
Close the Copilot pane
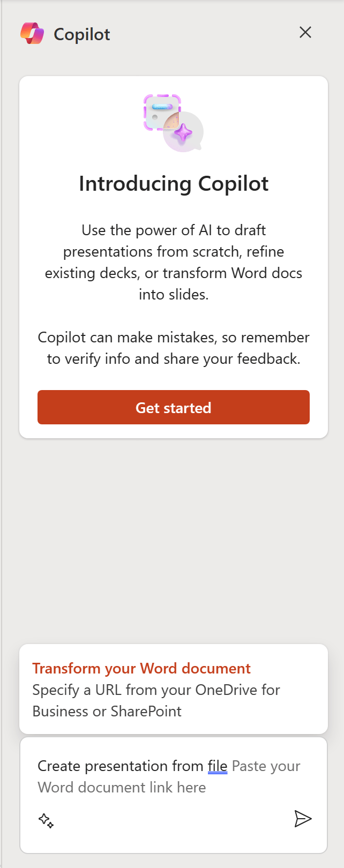click(x=305, y=33)
